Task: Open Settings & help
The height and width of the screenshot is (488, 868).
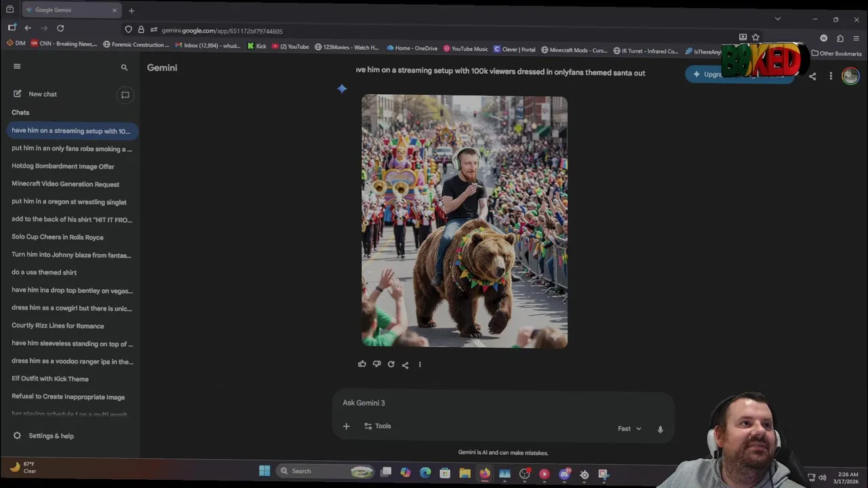Action: point(43,436)
